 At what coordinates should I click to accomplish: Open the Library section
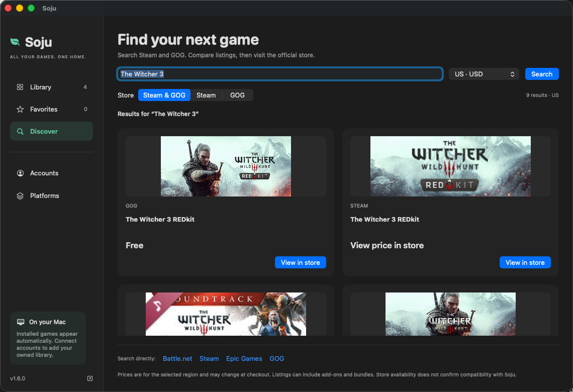click(52, 87)
